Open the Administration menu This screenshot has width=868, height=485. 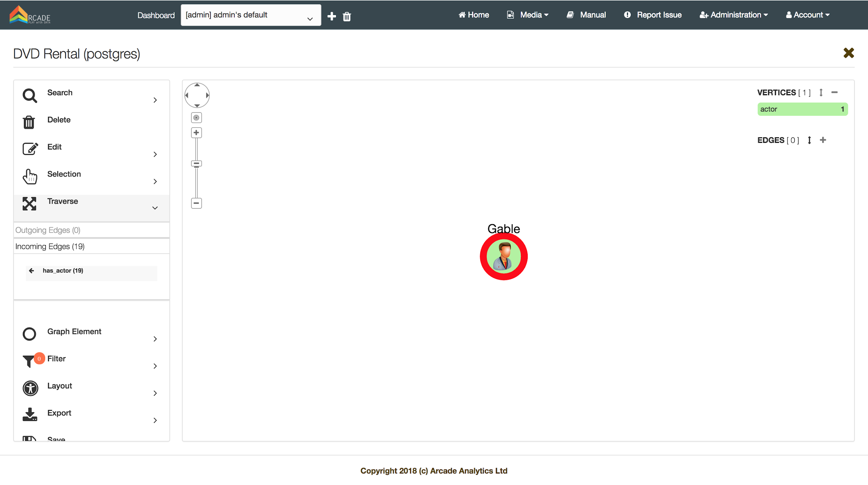click(734, 15)
